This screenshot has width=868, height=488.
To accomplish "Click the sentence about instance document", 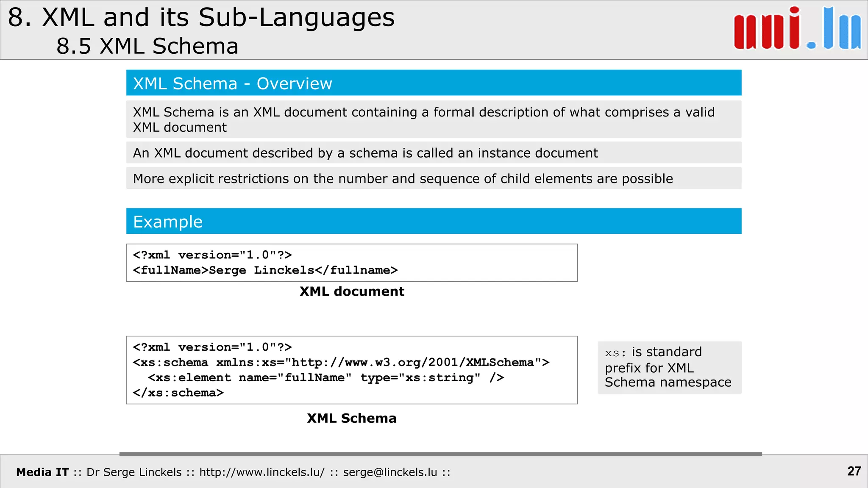I will click(x=434, y=153).
